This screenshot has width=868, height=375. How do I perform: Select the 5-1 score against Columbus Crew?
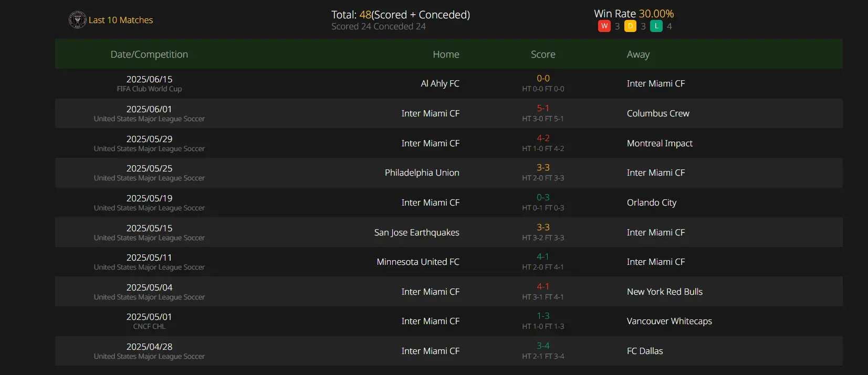click(x=543, y=108)
